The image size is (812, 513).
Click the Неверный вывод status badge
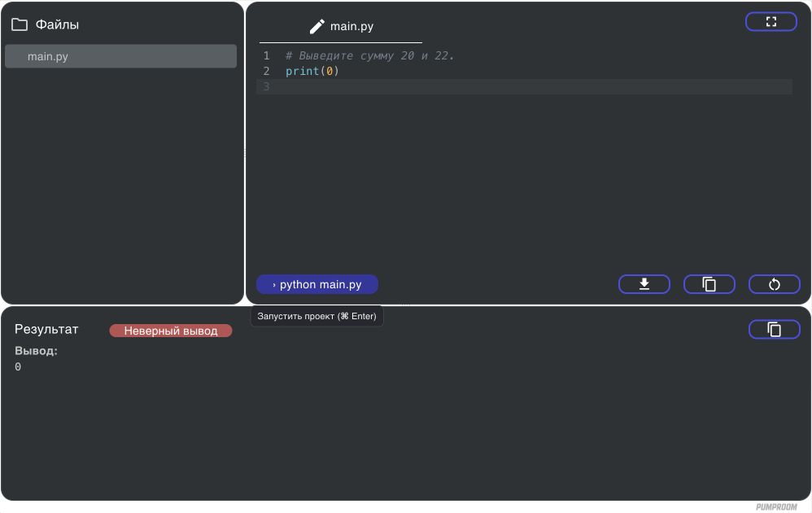pos(171,331)
